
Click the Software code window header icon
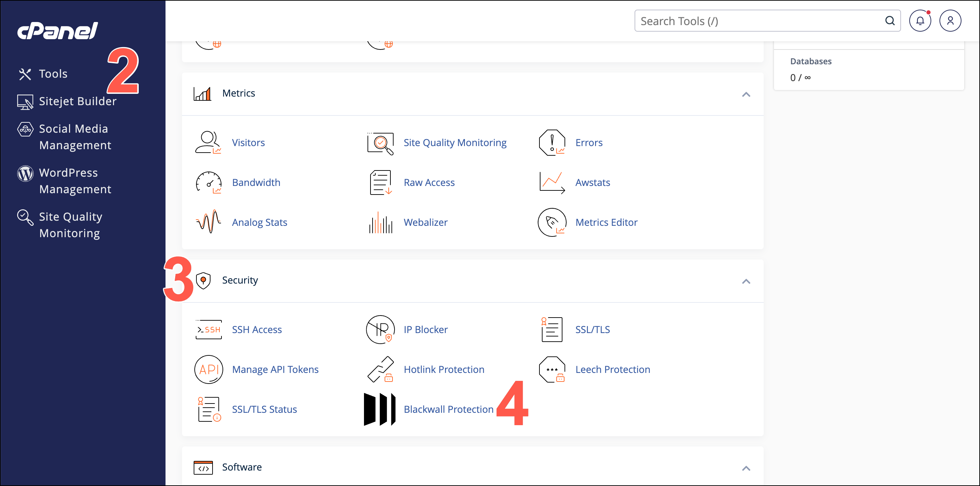[203, 468]
